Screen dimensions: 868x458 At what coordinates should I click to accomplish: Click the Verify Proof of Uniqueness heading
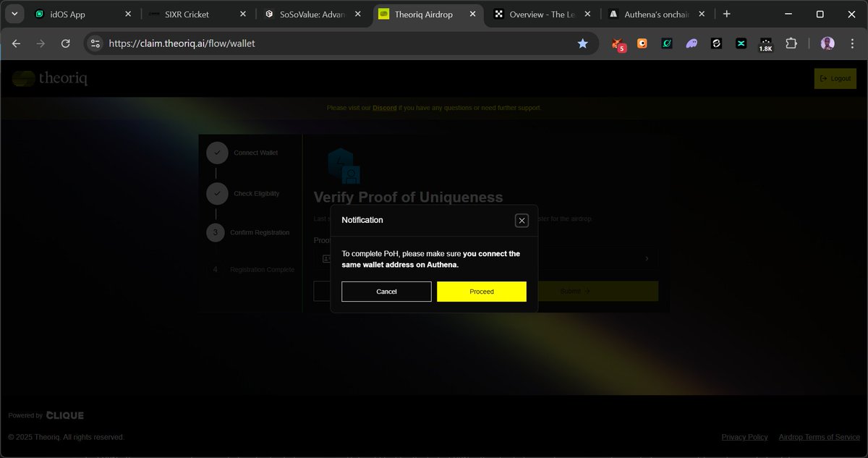[x=408, y=198]
